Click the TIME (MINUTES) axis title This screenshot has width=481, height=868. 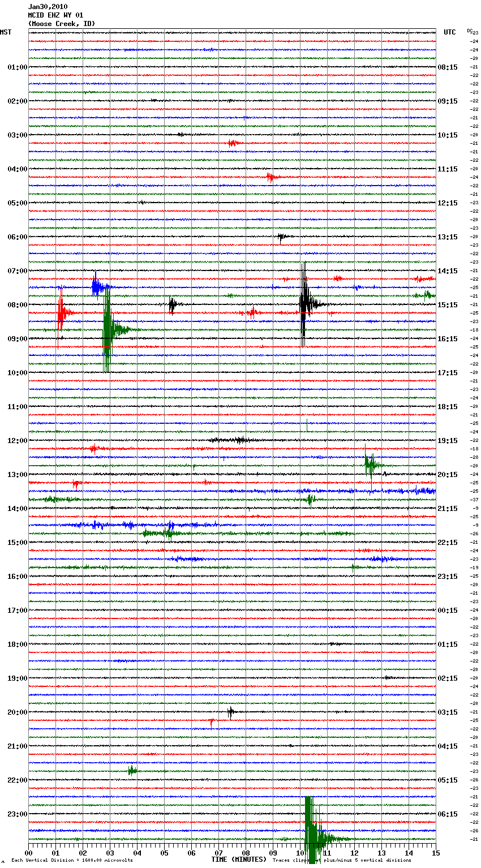239,860
